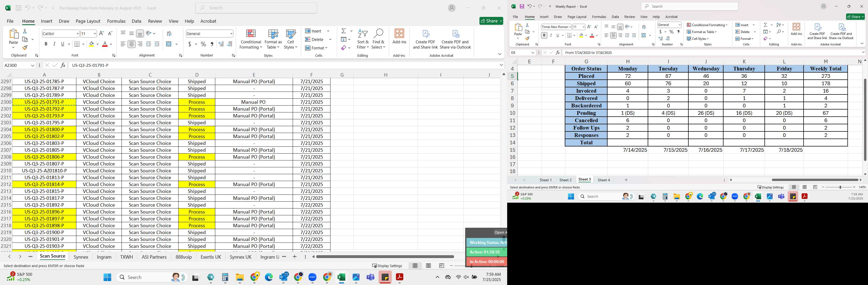
Task: Expand formula bar in Purchasing Data window
Action: [x=501, y=65]
